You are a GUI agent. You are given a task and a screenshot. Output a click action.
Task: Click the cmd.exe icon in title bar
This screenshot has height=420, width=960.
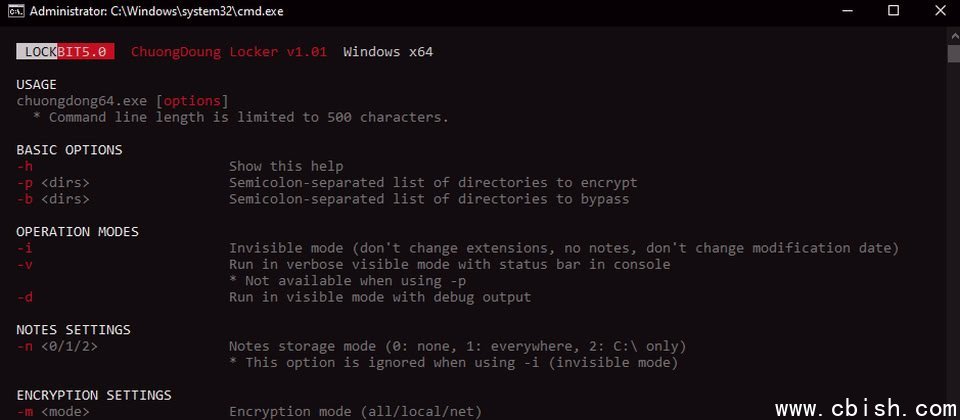point(15,12)
